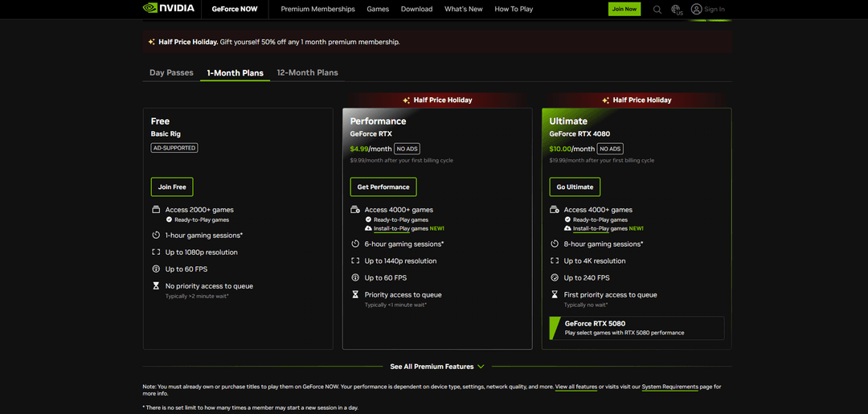Viewport: 868px width, 414px height.
Task: Open the Premium Memberships menu item
Action: (x=317, y=10)
